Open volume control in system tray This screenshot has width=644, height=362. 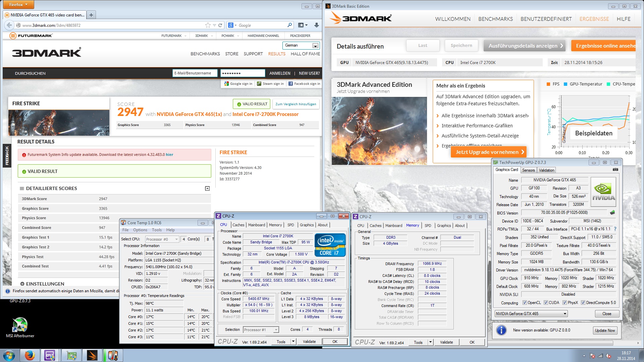pyautogui.click(x=608, y=356)
